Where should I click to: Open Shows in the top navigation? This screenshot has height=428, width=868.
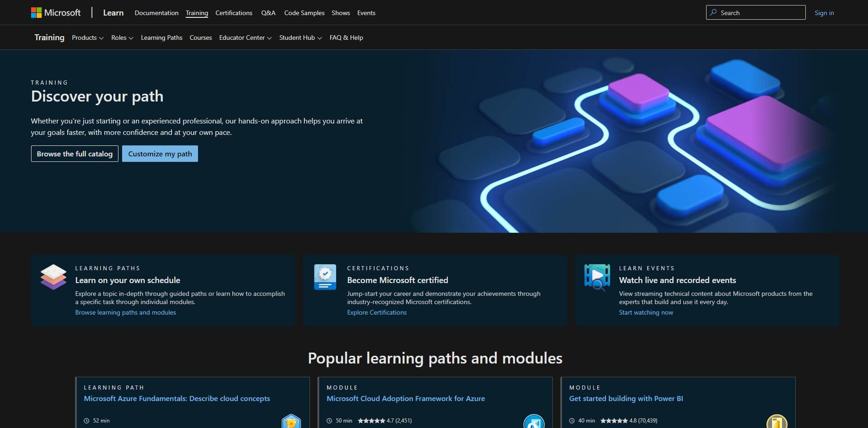pyautogui.click(x=341, y=13)
